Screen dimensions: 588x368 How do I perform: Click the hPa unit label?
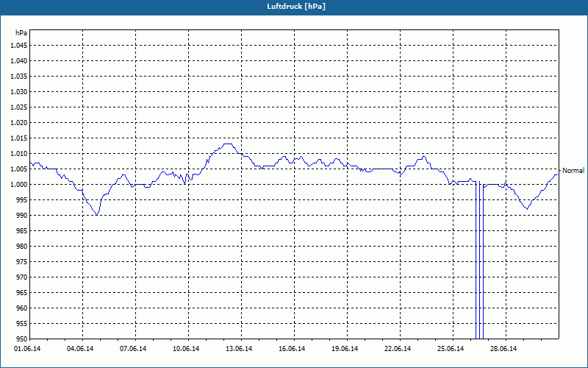(21, 33)
